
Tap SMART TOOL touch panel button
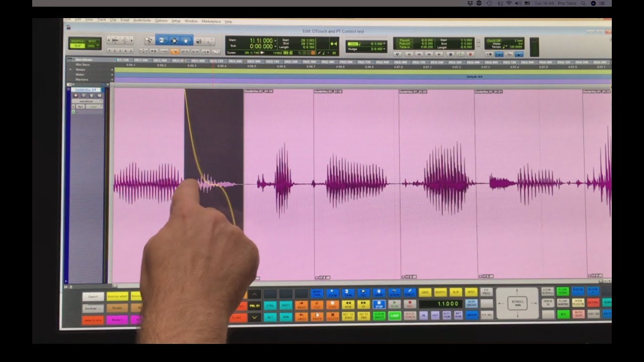point(317,293)
